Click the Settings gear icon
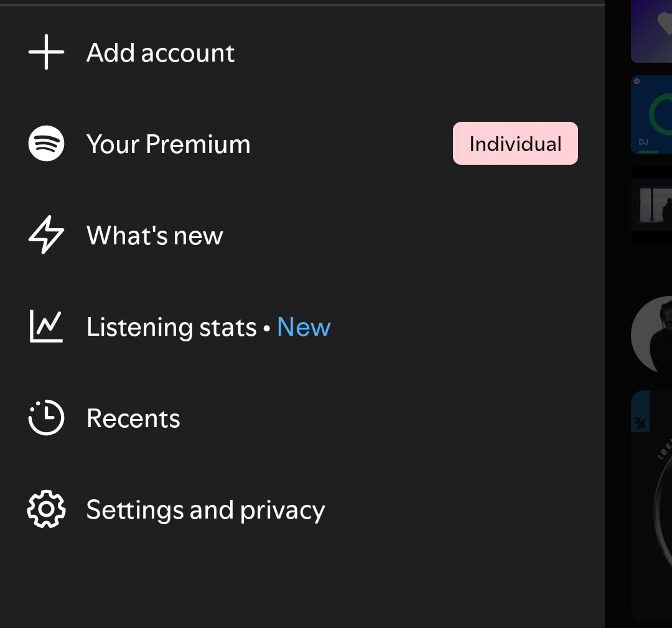This screenshot has width=672, height=628. [x=46, y=510]
